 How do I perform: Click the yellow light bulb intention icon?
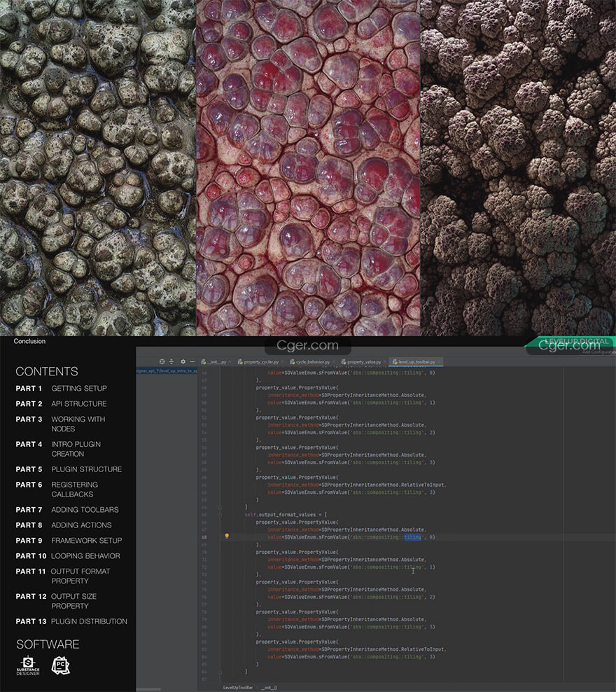coord(227,537)
